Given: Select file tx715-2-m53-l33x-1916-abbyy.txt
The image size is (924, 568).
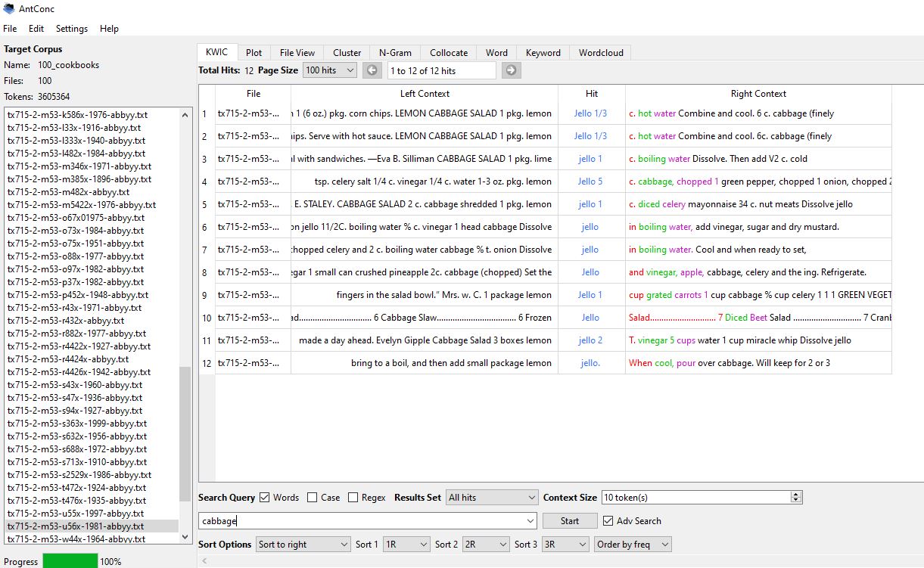Looking at the screenshot, I should [x=74, y=128].
